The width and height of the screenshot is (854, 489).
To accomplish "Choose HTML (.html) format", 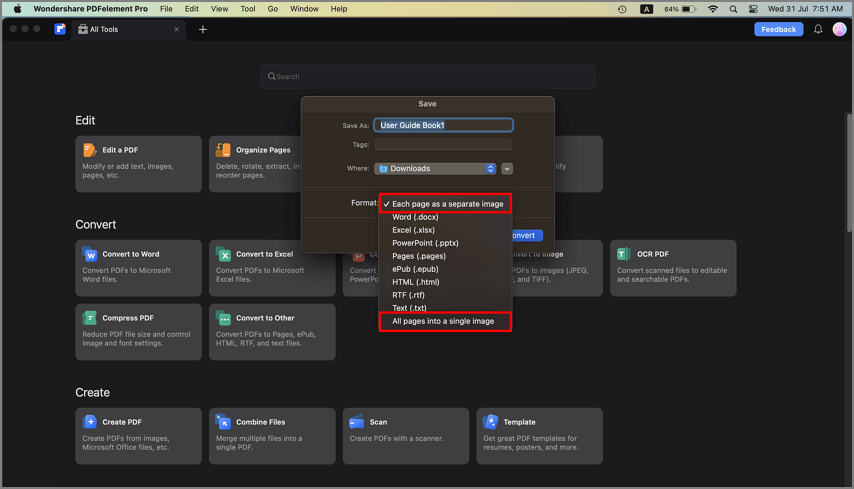I will click(x=446, y=282).
